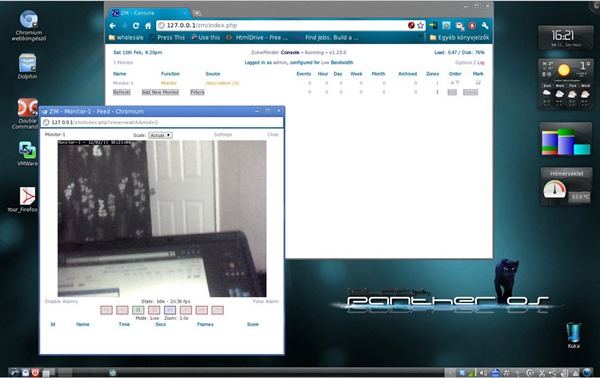The width and height of the screenshot is (600, 378).
Task: Pause the Monitor-1 live stream
Action: [x=138, y=310]
